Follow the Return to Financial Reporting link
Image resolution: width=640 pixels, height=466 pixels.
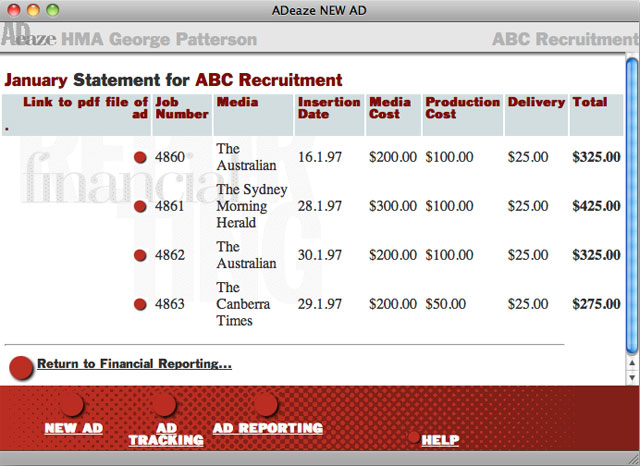click(x=134, y=364)
